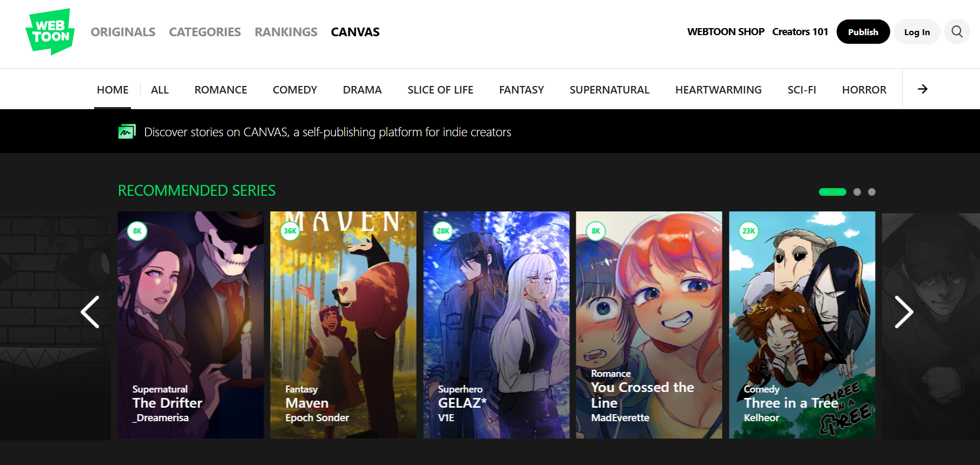
Task: Show more genres with the right arrow
Action: click(923, 89)
